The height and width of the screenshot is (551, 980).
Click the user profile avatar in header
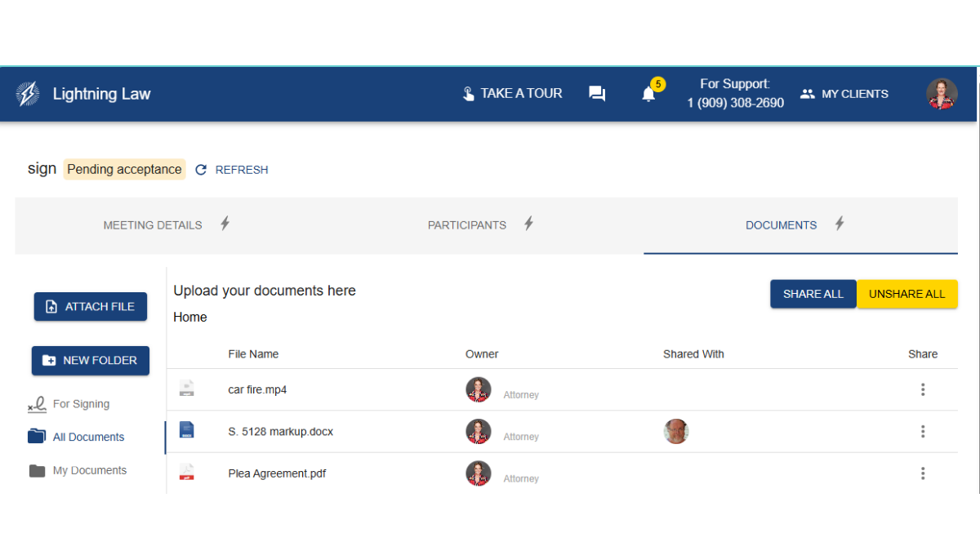[942, 94]
